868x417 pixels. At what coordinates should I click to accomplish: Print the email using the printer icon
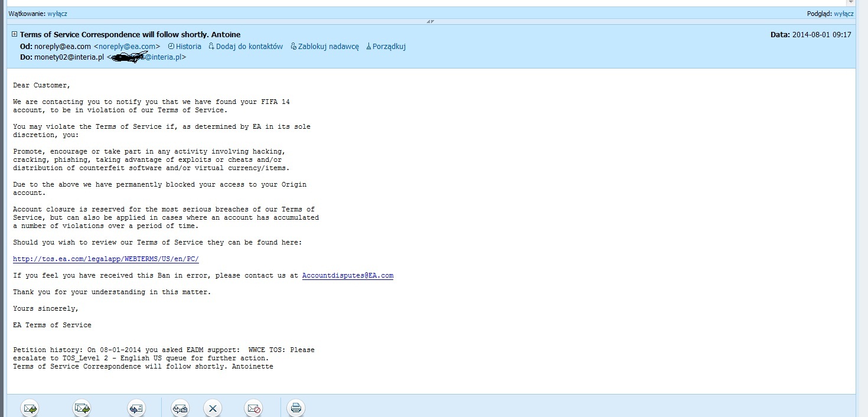296,408
